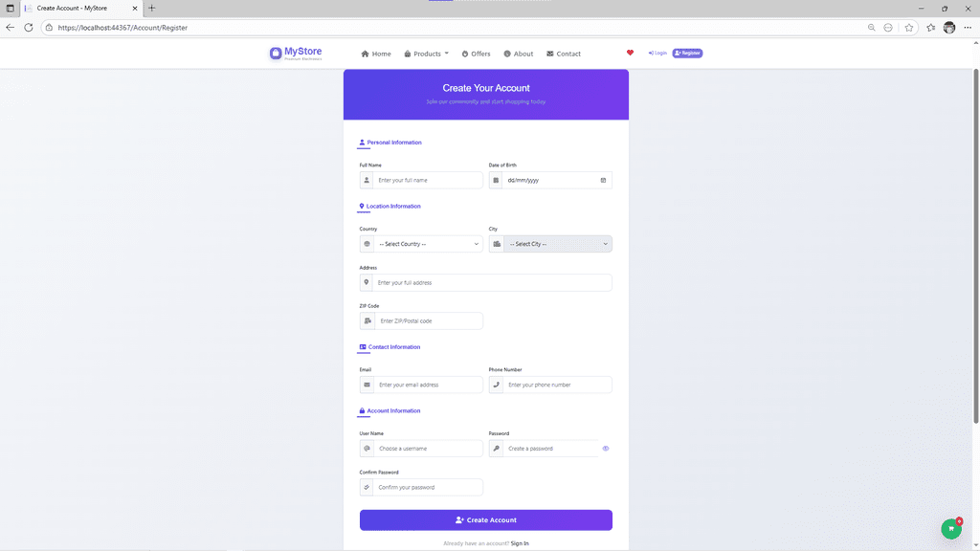
Task: Open the Select Country dropdown
Action: tap(428, 244)
